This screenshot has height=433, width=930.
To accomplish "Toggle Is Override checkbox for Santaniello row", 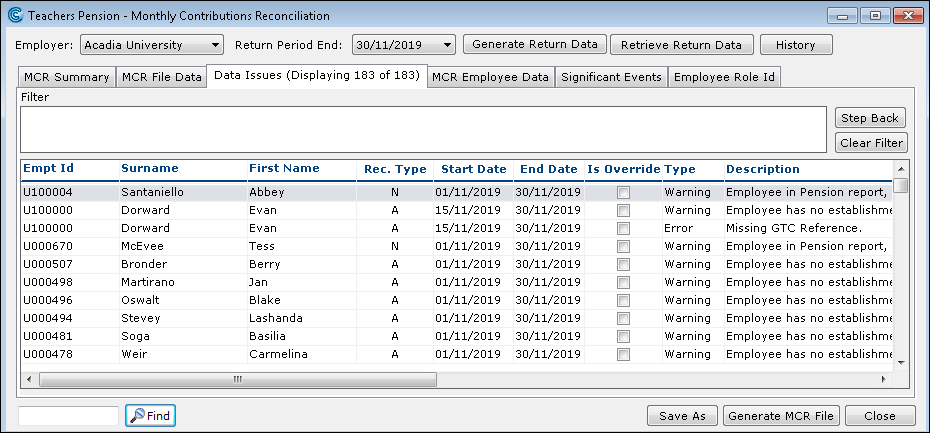I will click(623, 193).
